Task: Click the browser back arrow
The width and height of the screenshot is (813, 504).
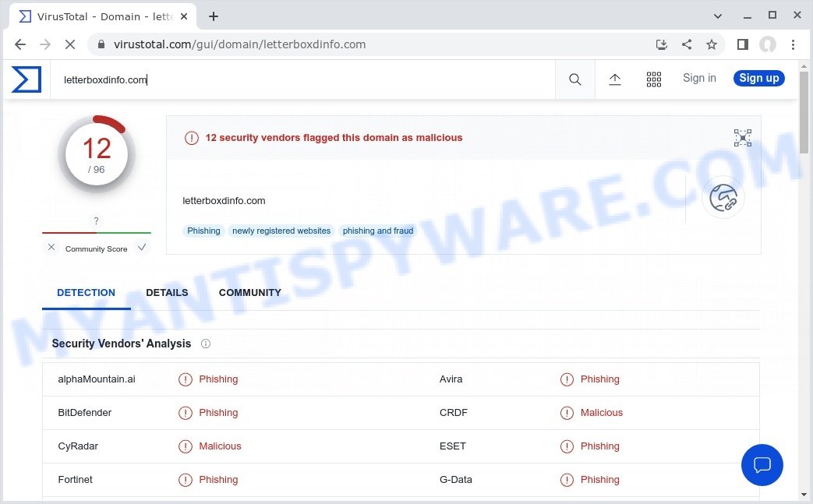Action: click(x=20, y=44)
